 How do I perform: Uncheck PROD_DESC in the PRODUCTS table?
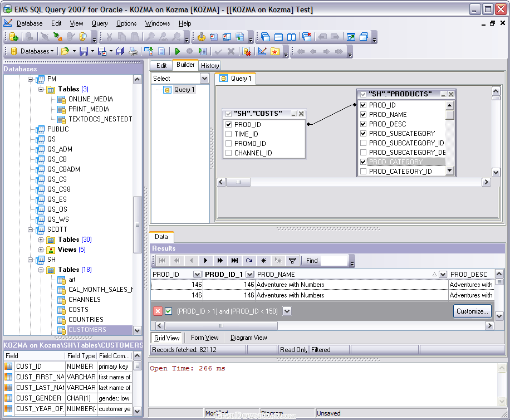[x=364, y=124]
